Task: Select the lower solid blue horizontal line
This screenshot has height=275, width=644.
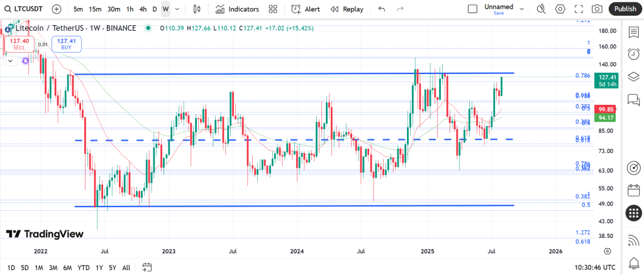Action: coord(294,206)
